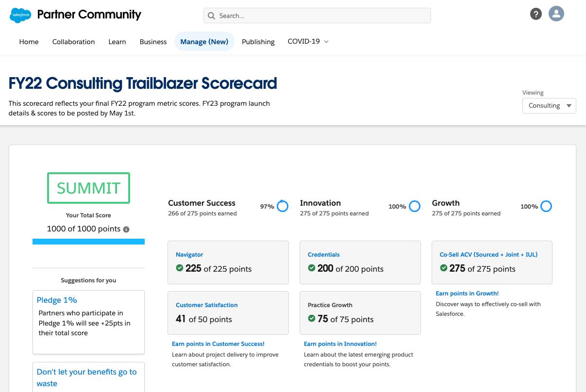Follow Earn points in Customer Success link
This screenshot has height=392, width=586.
pos(218,343)
